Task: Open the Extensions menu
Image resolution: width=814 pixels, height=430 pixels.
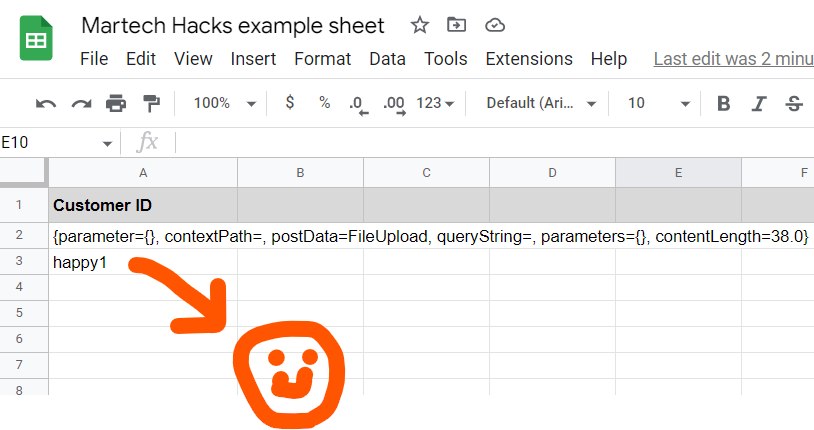Action: pyautogui.click(x=529, y=59)
